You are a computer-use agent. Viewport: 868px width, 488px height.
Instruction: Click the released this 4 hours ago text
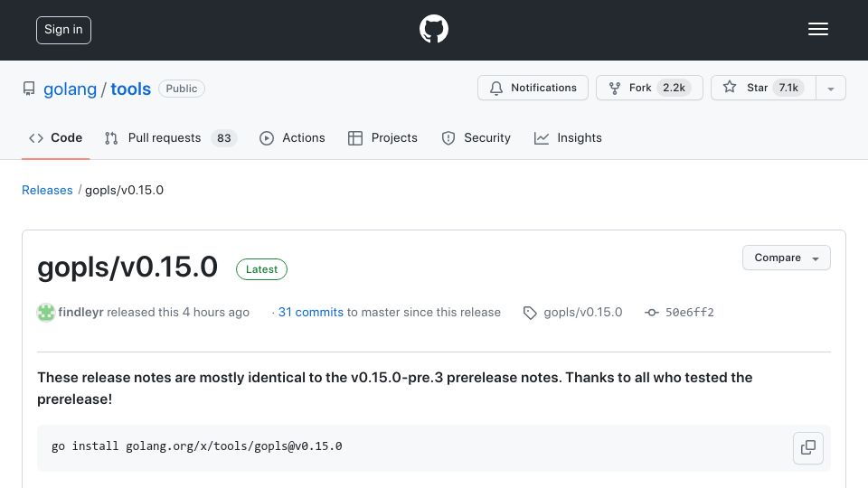click(x=178, y=312)
